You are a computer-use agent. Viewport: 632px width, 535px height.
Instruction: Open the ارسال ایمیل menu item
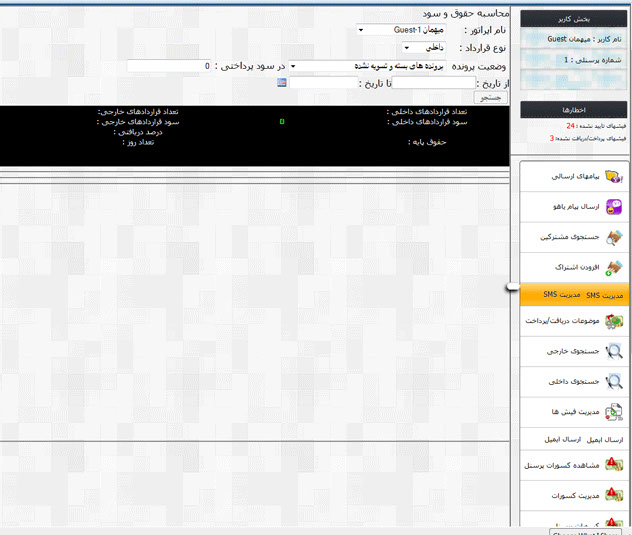point(574,439)
